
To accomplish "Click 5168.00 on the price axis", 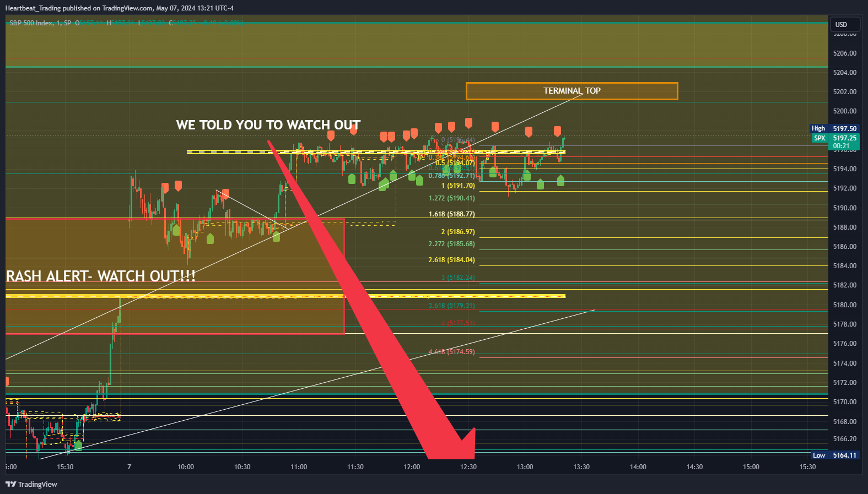I will 845,422.
